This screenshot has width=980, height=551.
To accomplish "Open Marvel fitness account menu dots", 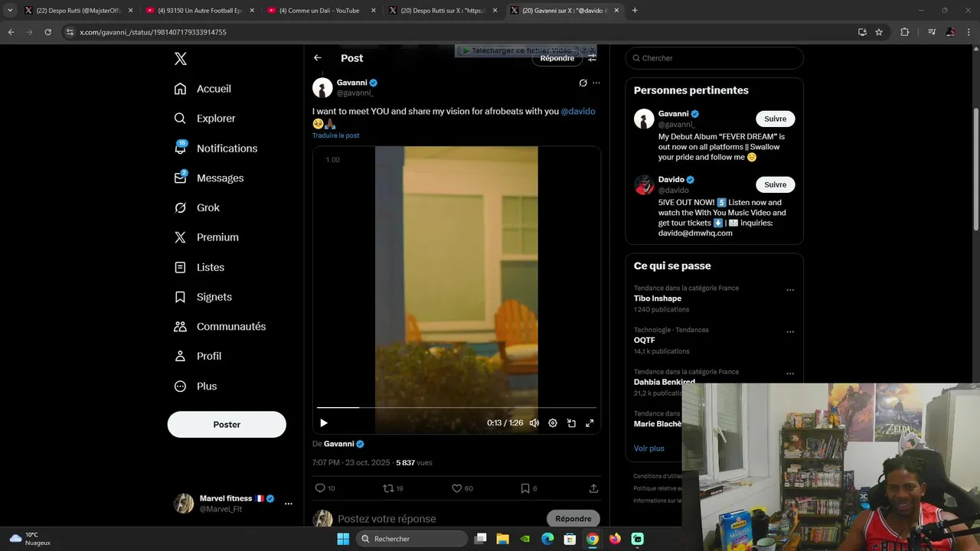I will pyautogui.click(x=288, y=504).
